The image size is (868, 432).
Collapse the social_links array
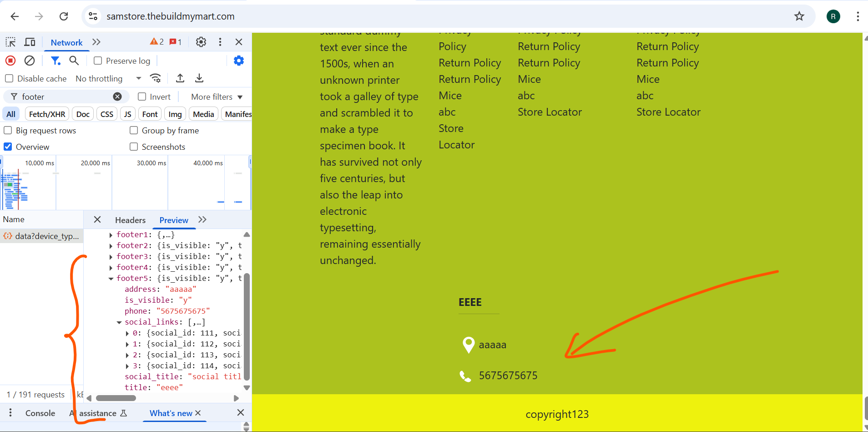tap(119, 322)
